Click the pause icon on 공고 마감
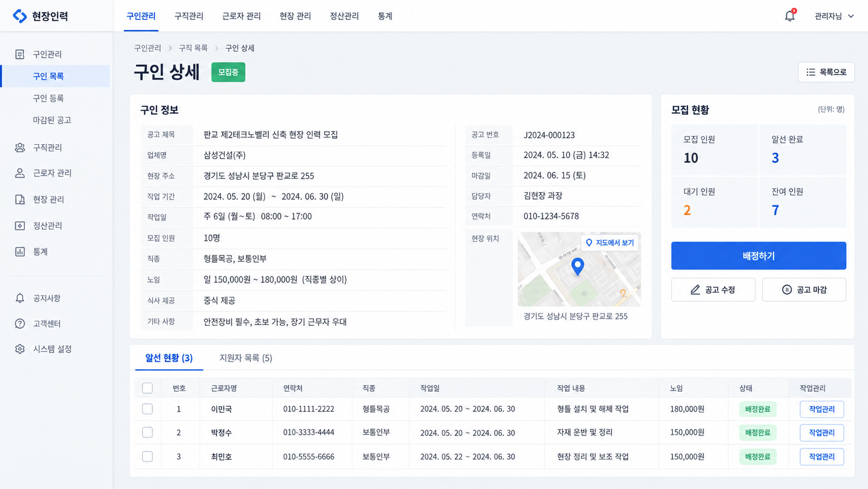This screenshot has height=489, width=868. 787,290
